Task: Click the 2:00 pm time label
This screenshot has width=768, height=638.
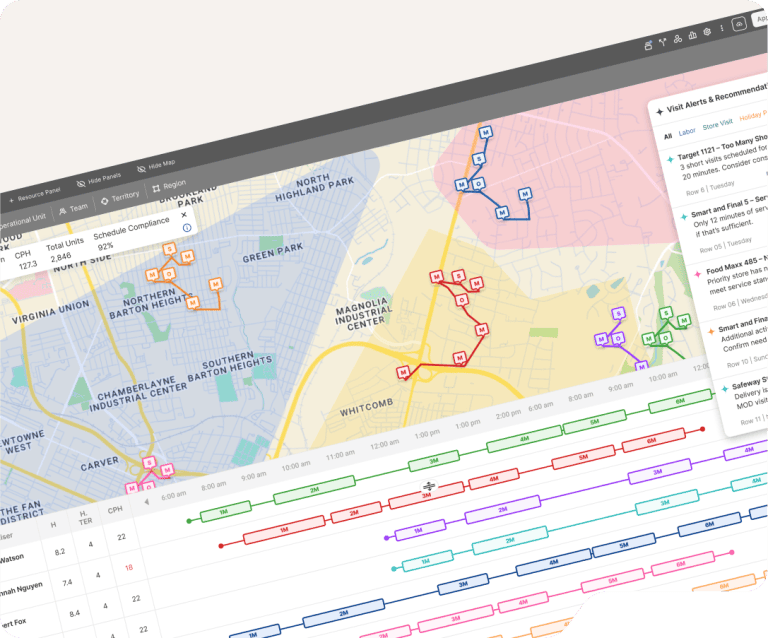Action: pyautogui.click(x=508, y=414)
